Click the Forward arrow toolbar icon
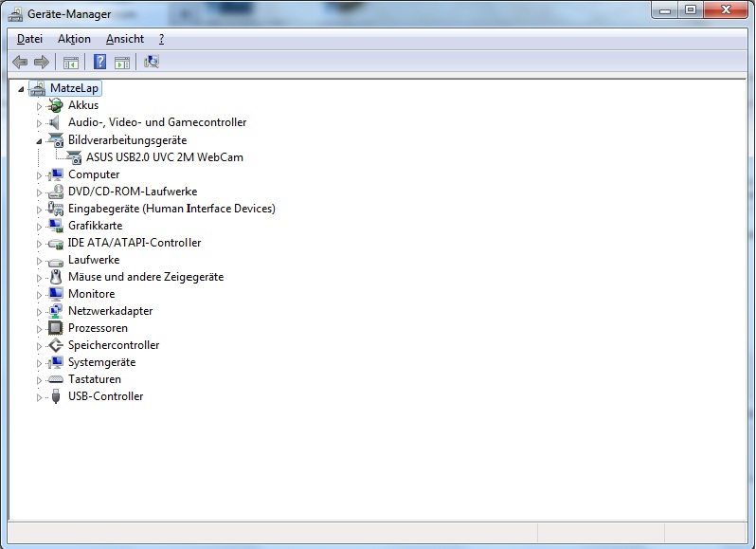This screenshot has width=756, height=549. (x=42, y=62)
